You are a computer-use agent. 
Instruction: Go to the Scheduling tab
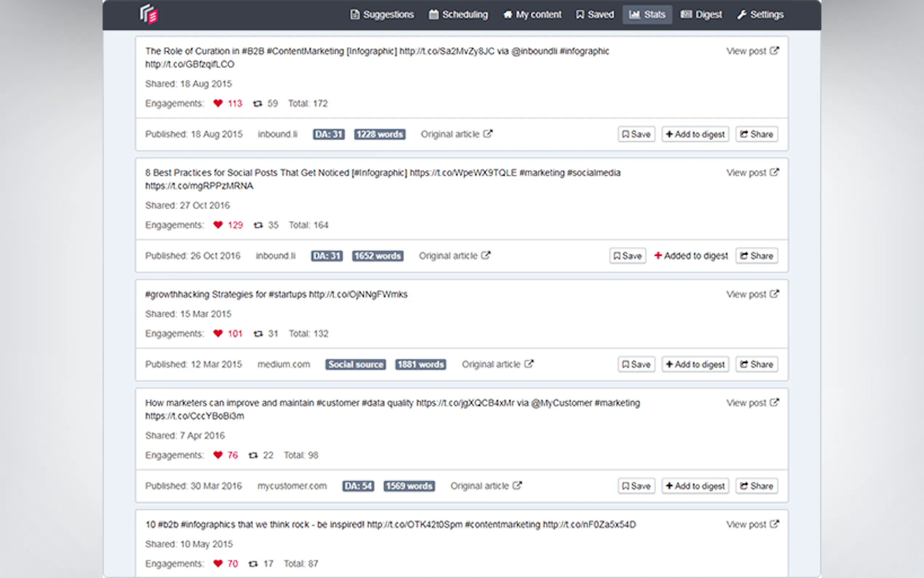[458, 15]
